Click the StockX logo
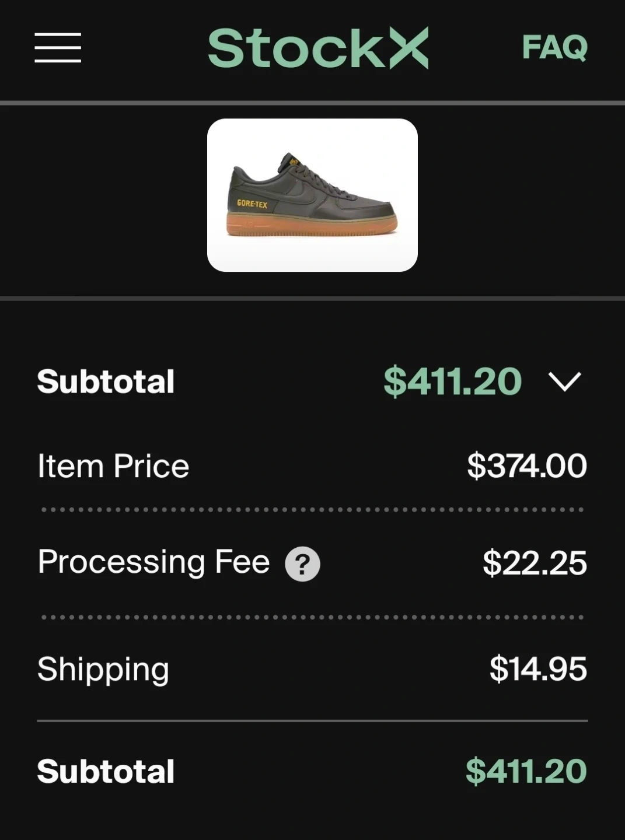The height and width of the screenshot is (840, 625). coord(318,48)
